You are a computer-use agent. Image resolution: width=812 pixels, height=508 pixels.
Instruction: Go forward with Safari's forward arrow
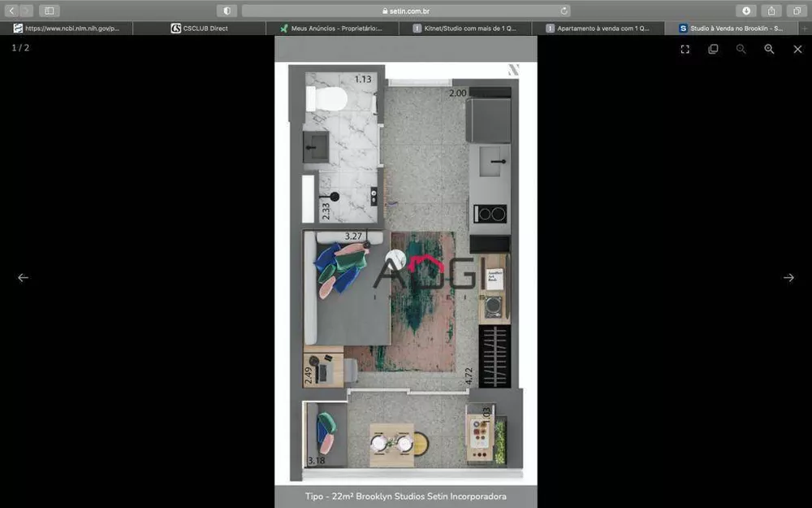point(26,11)
